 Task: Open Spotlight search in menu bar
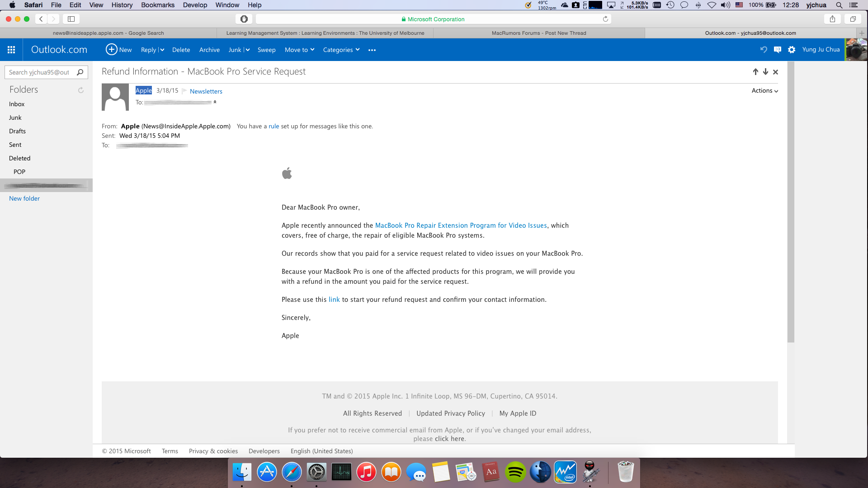(x=839, y=5)
